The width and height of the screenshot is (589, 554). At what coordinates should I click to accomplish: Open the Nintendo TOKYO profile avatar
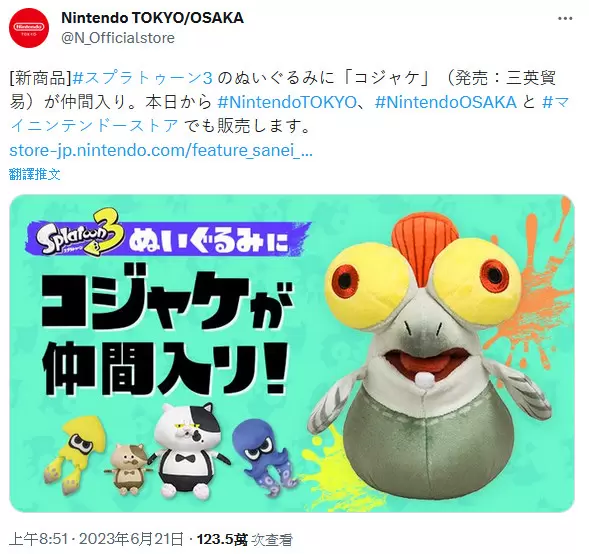(x=29, y=28)
